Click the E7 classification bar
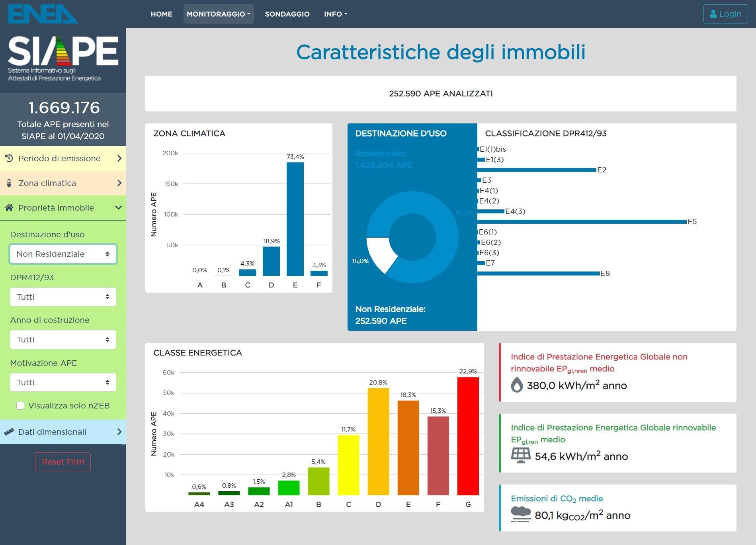Viewport: 756px width, 545px height. point(481,263)
